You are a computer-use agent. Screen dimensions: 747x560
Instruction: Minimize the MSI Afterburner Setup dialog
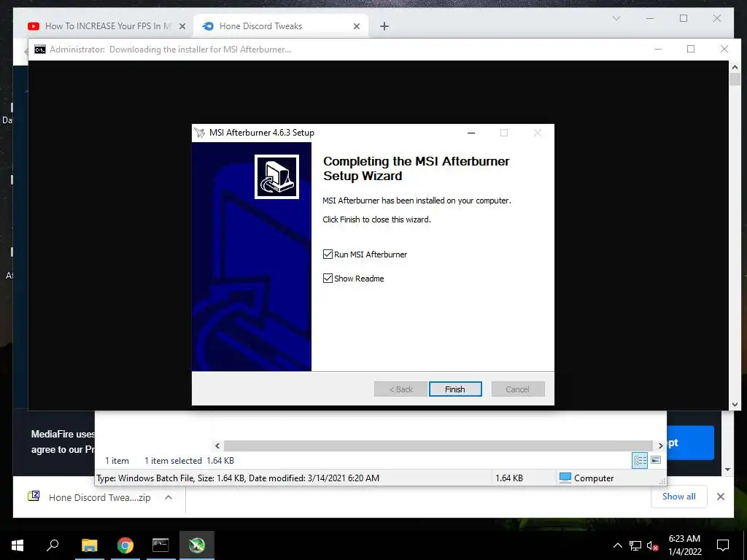click(x=471, y=133)
